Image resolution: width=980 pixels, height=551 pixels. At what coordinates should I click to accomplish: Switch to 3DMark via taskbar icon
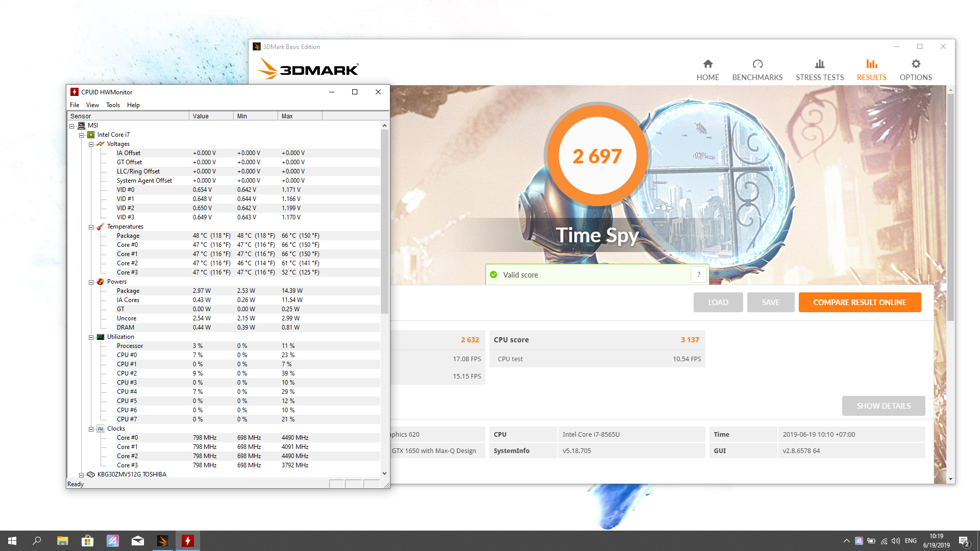pos(162,541)
